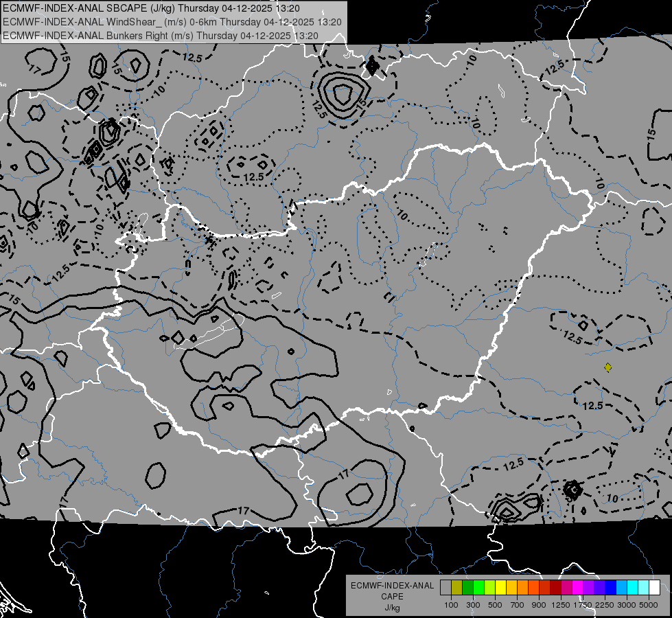This screenshot has width=672, height=618.
Task: Click the pure blue legend swatch
Action: (611, 588)
